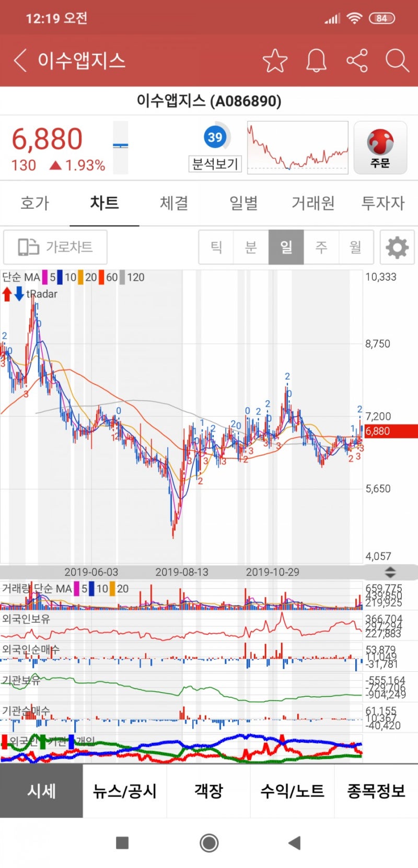
Task: Select the 호가 tab
Action: [x=34, y=203]
